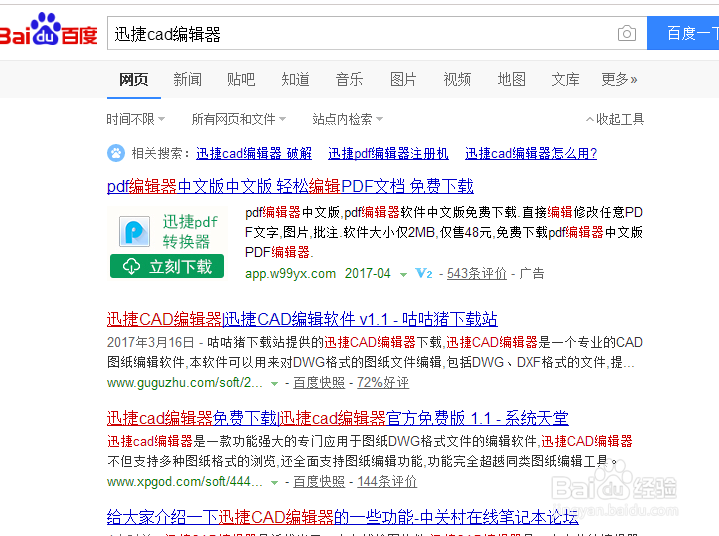Click the www.guguzhu.com/soft URL
The height and width of the screenshot is (536, 719).
[185, 382]
